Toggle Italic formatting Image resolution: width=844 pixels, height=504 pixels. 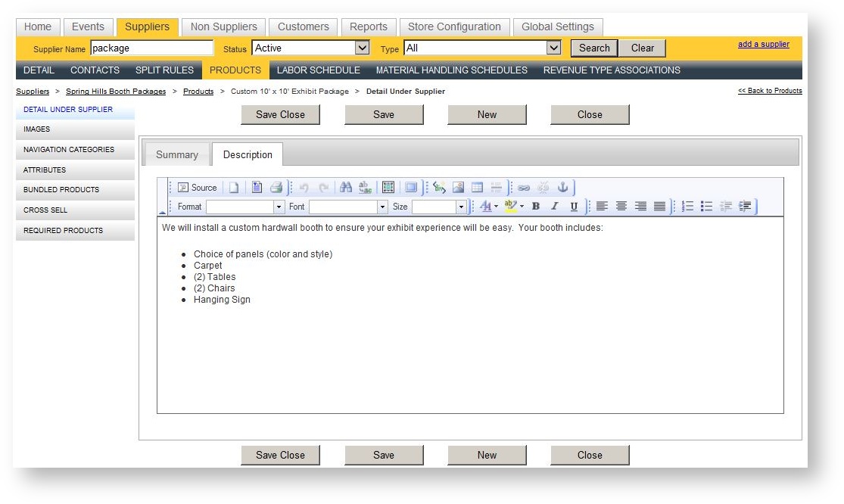(x=555, y=207)
